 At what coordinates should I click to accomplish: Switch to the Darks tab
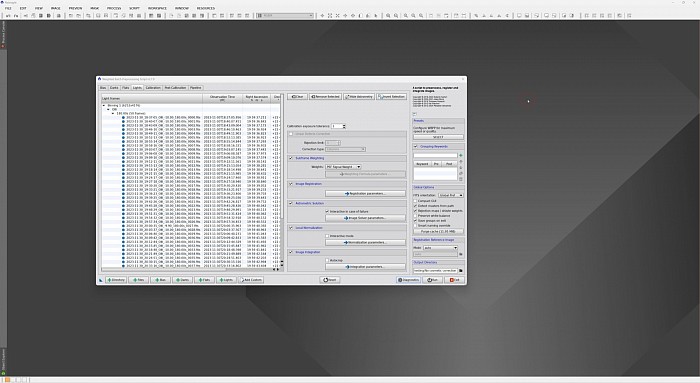114,88
